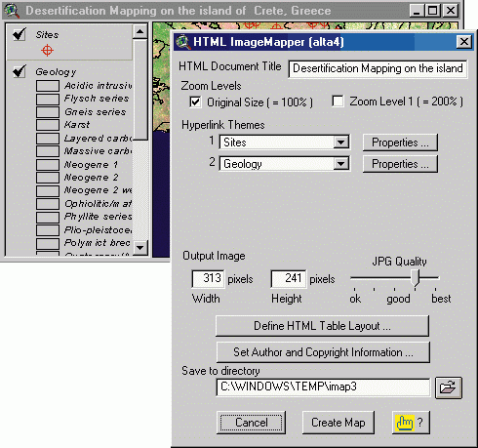Click the JPG Quality slider handle
478x448 pixels.
(415, 277)
